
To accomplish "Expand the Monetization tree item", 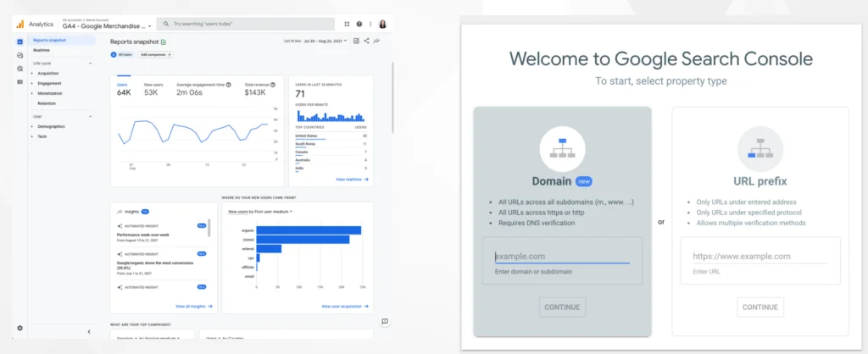I will (x=32, y=93).
